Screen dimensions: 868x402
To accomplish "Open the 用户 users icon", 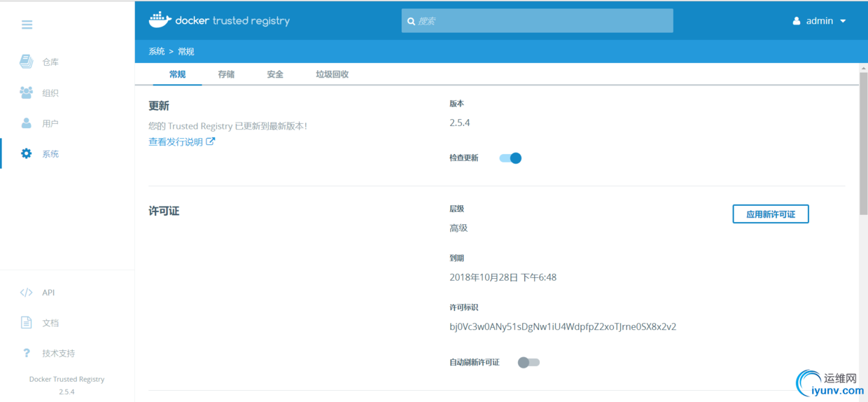I will 27,123.
